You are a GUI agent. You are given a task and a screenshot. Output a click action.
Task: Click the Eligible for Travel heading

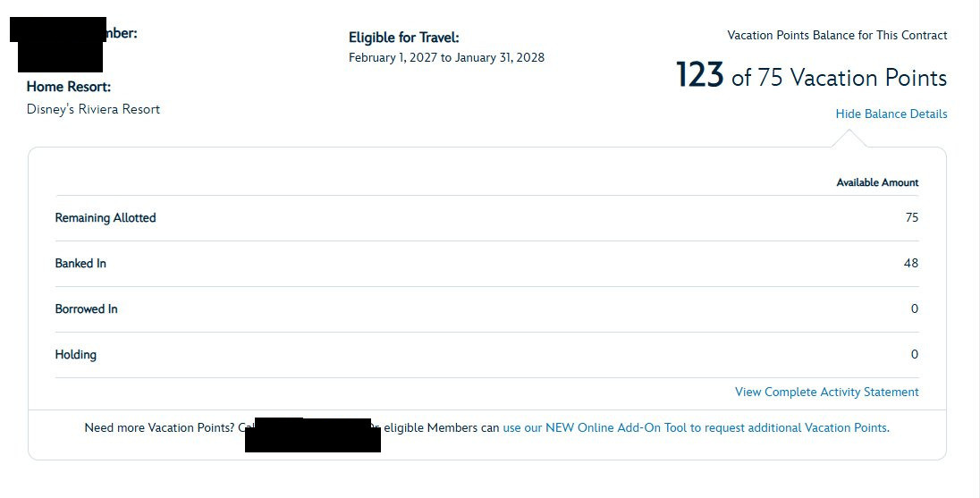point(403,38)
